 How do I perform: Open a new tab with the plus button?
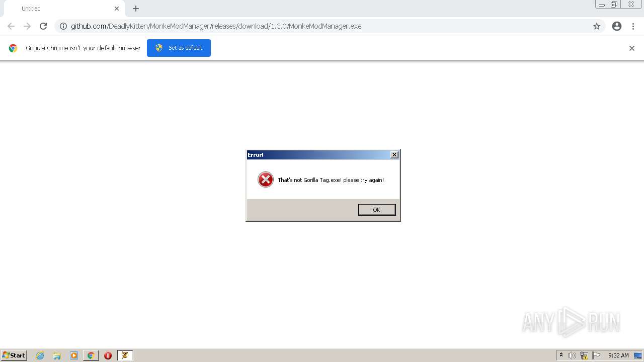[136, 9]
